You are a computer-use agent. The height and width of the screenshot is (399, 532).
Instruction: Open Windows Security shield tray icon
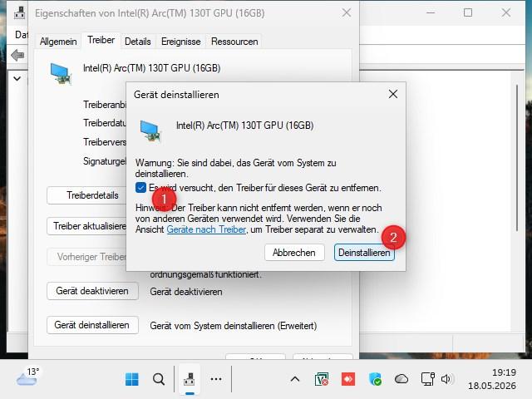375,379
